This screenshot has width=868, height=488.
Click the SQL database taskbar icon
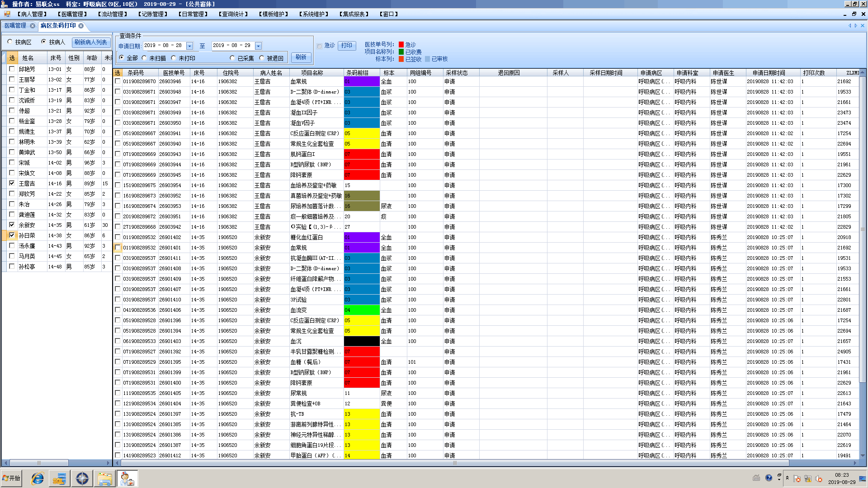click(59, 479)
